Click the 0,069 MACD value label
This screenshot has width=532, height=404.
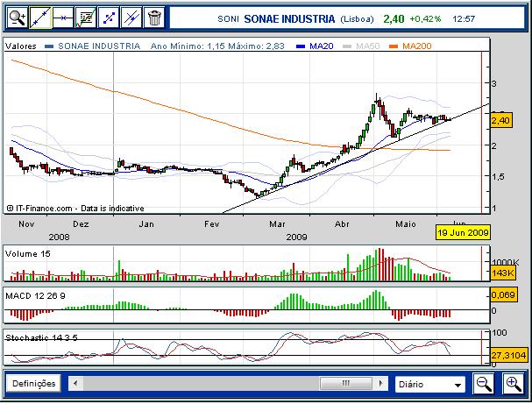coord(503,294)
